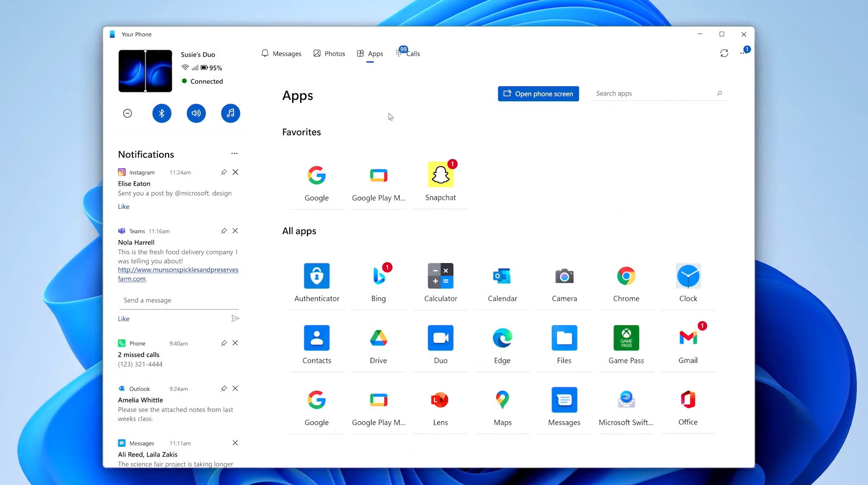
Task: Toggle the audio player music button
Action: tap(231, 113)
